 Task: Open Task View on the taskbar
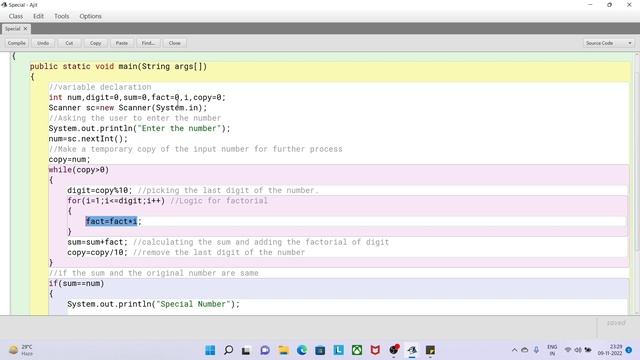point(246,350)
